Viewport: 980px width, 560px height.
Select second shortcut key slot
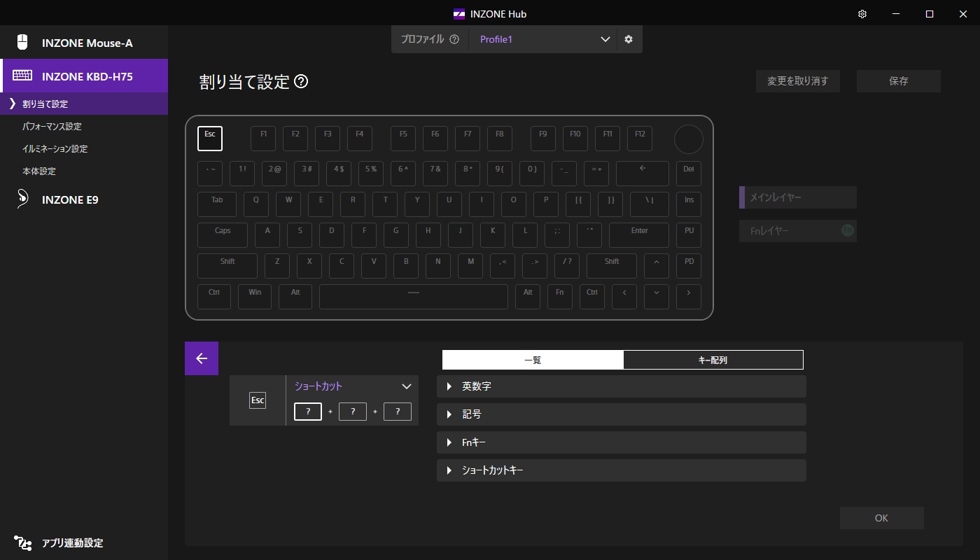click(353, 412)
